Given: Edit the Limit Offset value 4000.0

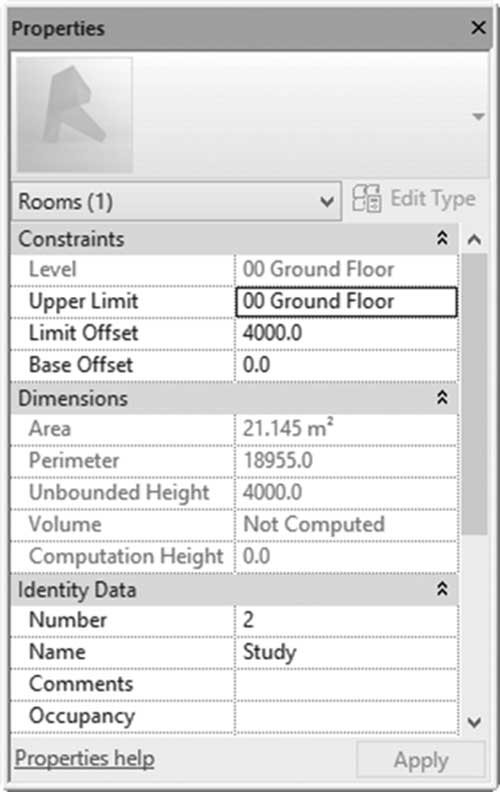Looking at the screenshot, I should click(x=346, y=333).
